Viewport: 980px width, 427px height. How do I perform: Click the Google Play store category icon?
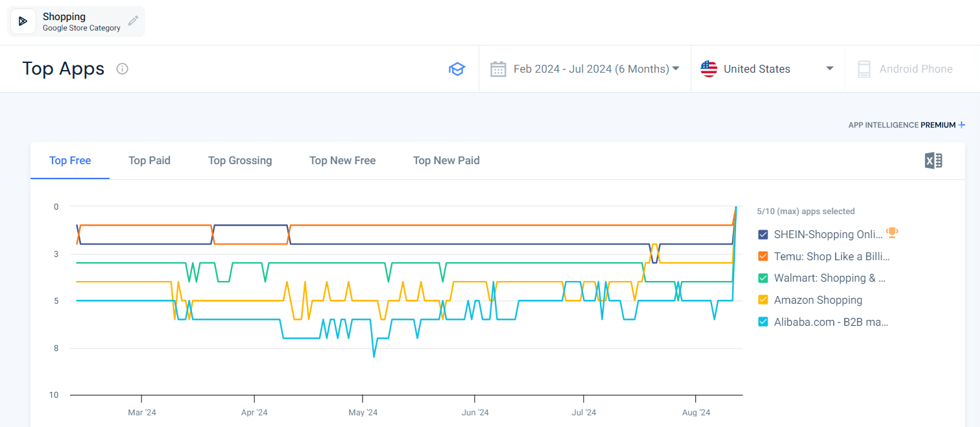pyautogui.click(x=23, y=21)
